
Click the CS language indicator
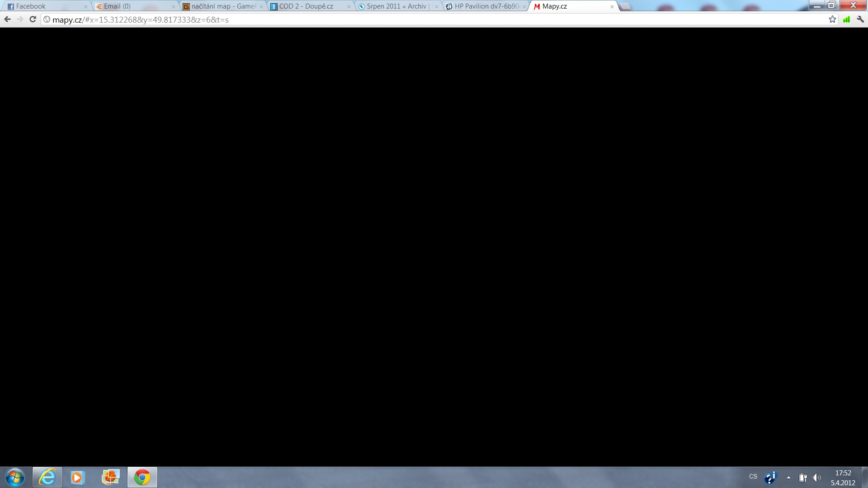click(753, 477)
